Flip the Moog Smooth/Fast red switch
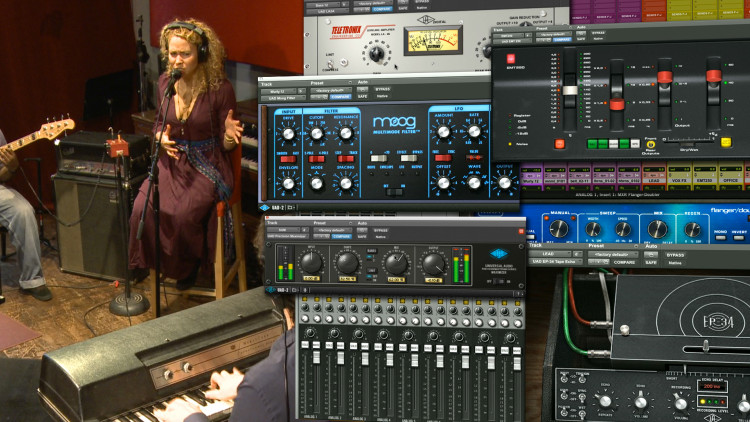 tap(288, 159)
